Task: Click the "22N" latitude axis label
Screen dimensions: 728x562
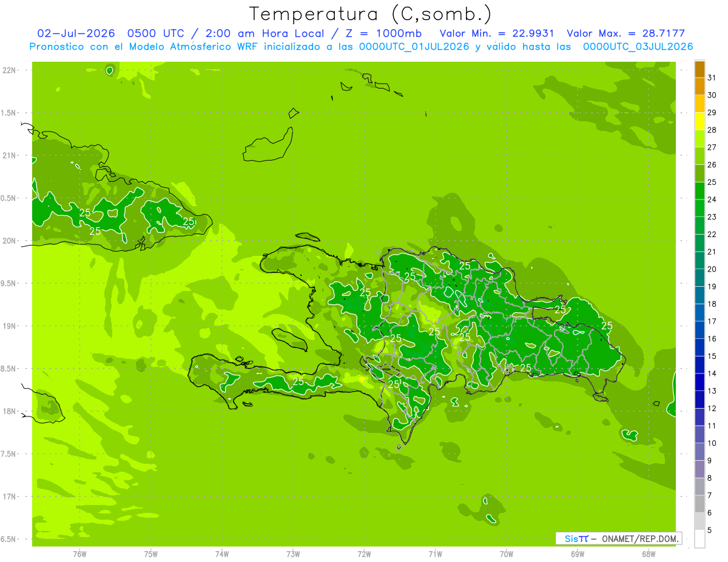Action: tap(10, 70)
